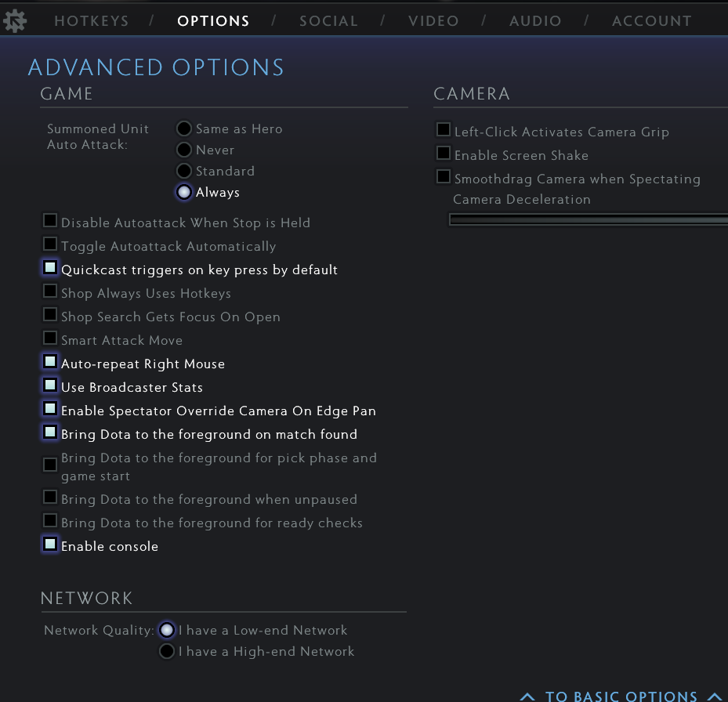Switch to the VIDEO tab

(x=433, y=20)
